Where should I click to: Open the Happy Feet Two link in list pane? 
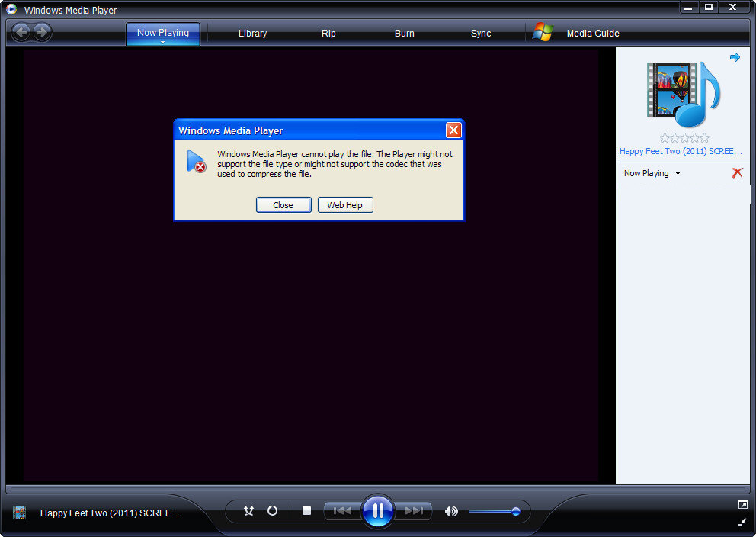click(x=681, y=151)
